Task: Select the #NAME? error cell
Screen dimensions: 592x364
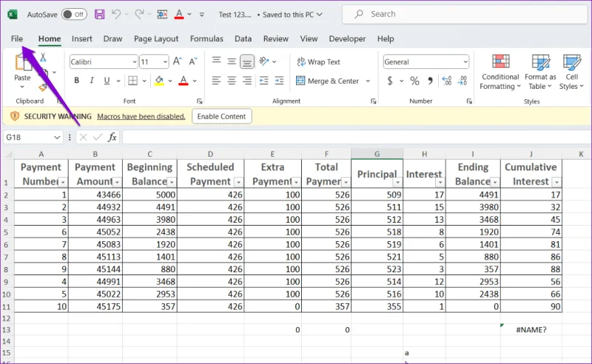Action: click(x=531, y=330)
